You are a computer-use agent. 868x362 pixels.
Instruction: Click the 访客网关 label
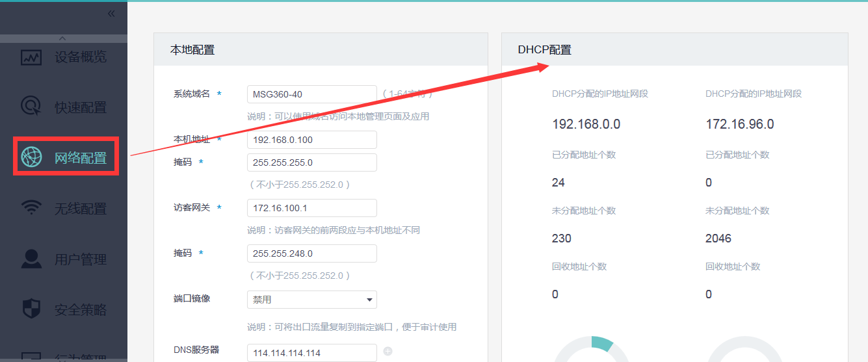click(x=192, y=207)
